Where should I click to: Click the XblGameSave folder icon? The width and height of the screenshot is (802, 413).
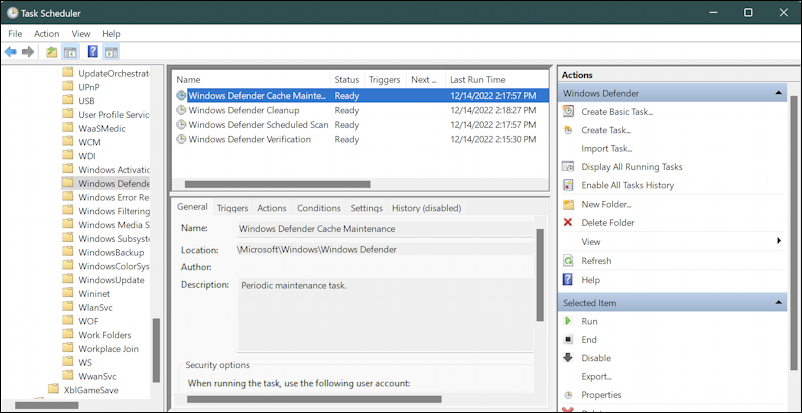[x=53, y=389]
